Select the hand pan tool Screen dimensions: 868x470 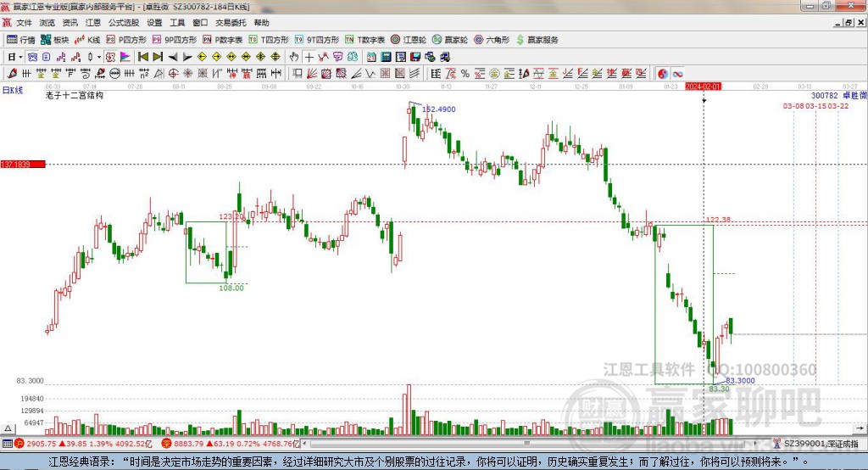tap(294, 57)
